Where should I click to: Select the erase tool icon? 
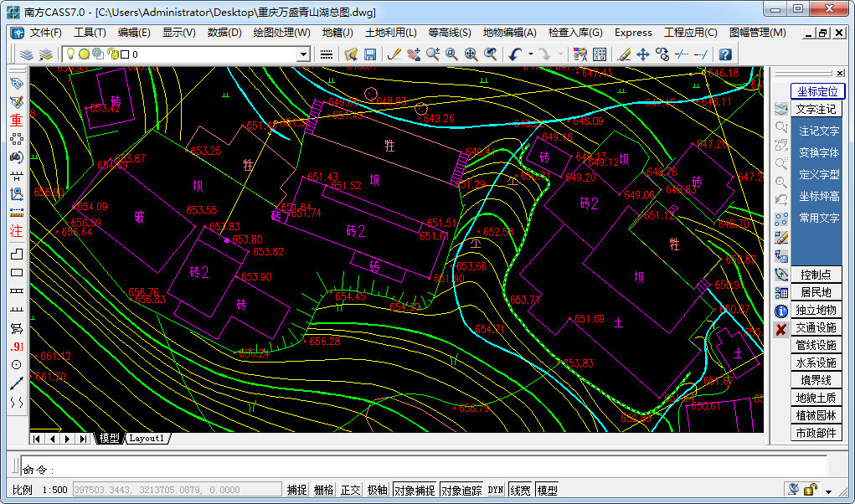[625, 54]
